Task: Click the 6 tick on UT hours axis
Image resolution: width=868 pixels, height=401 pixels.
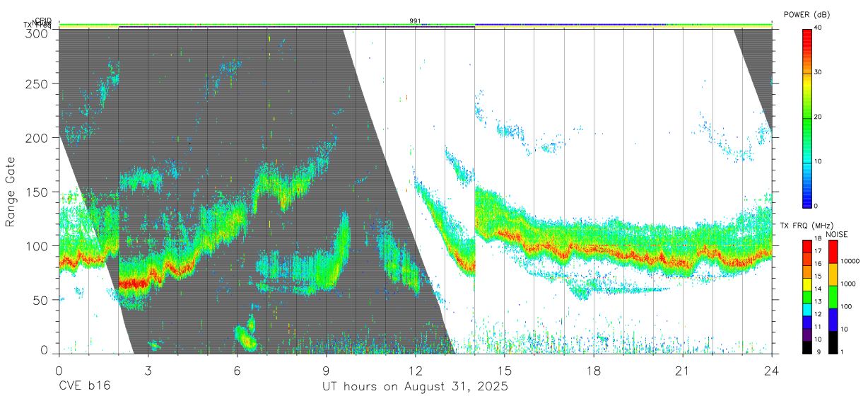Action: click(x=237, y=371)
